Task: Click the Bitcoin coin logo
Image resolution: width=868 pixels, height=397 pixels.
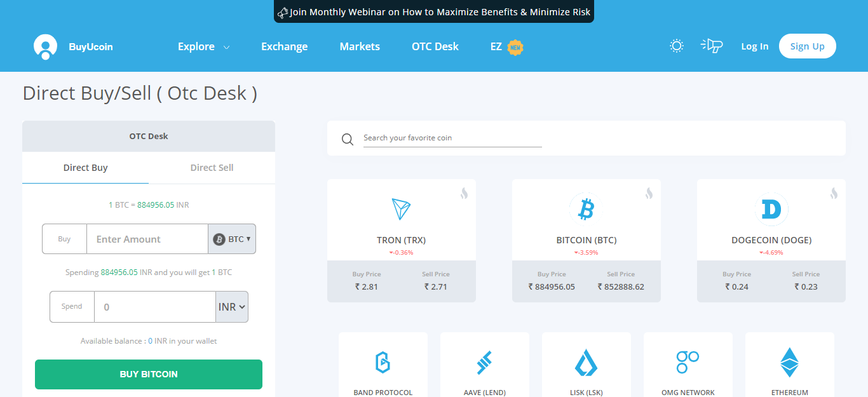Action: click(586, 208)
